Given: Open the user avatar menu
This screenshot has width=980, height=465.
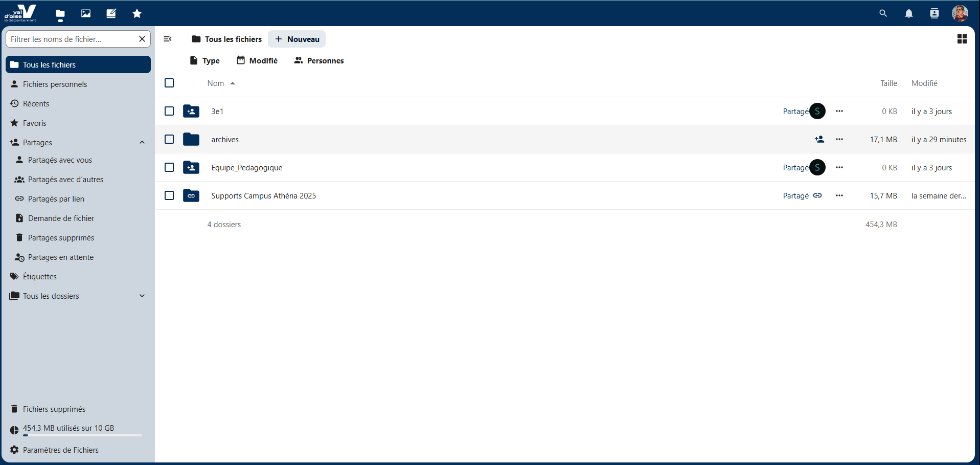Looking at the screenshot, I should (960, 13).
